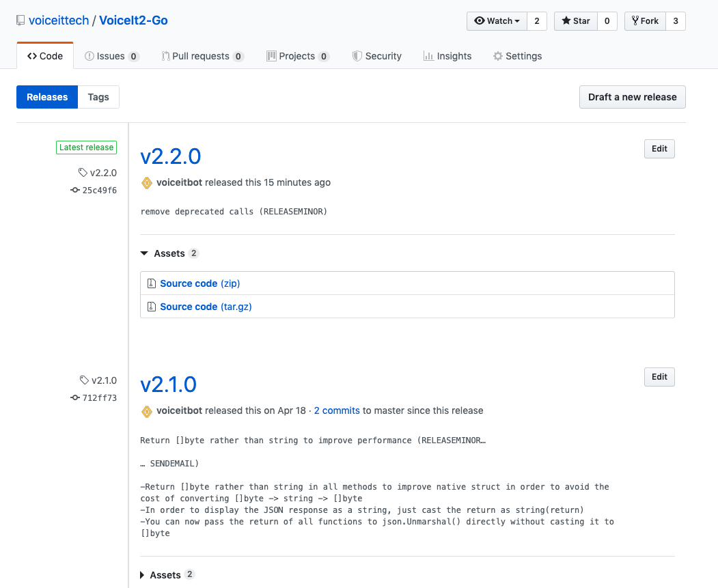
Task: Open the Pull requests tab
Action: click(202, 56)
